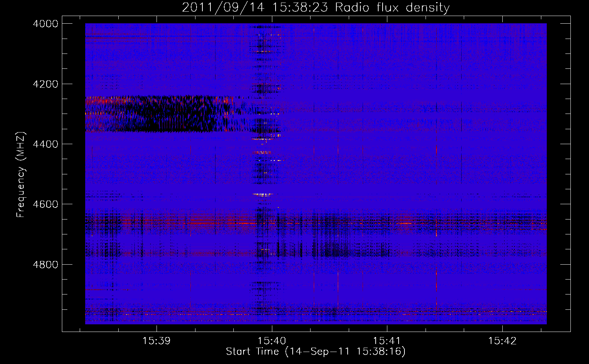Image resolution: width=589 pixels, height=364 pixels.
Task: Click the '15:41' time axis label
Action: [387, 341]
